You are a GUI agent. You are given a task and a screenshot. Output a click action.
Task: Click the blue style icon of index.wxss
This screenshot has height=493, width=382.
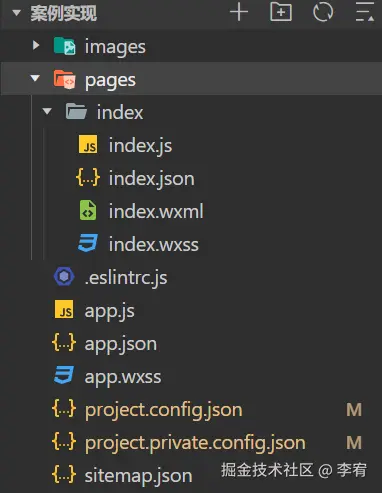click(x=88, y=243)
